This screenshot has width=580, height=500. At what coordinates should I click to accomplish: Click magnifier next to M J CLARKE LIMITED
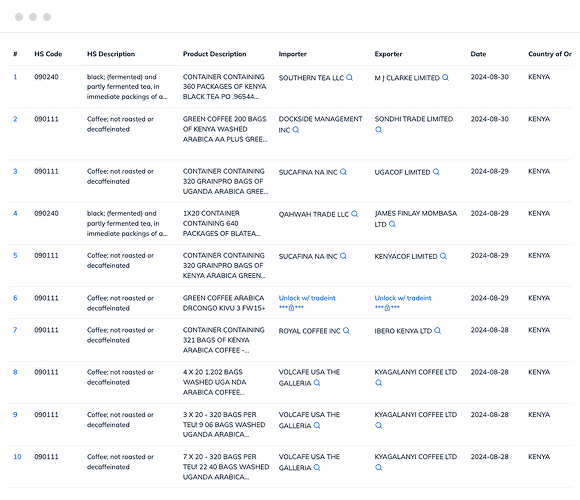pyautogui.click(x=446, y=78)
